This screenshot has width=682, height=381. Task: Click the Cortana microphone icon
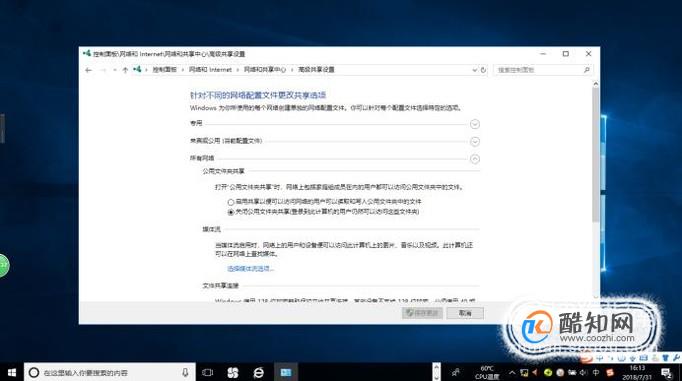pyautogui.click(x=185, y=373)
